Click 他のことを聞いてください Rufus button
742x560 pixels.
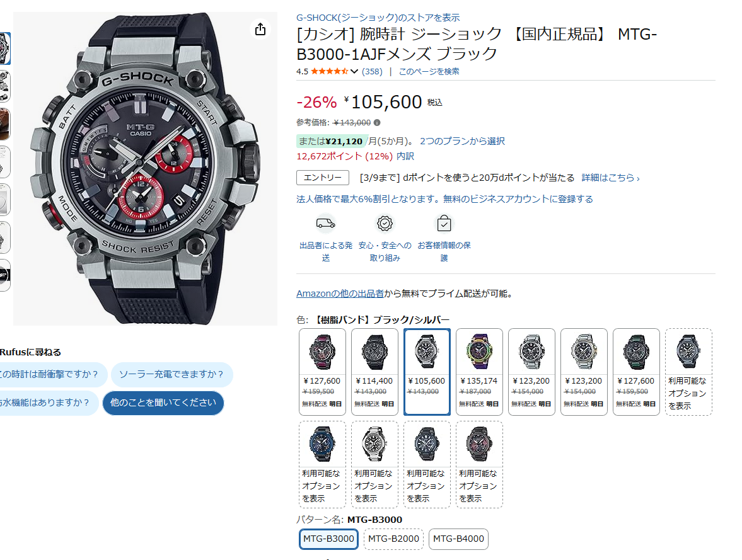pyautogui.click(x=163, y=403)
